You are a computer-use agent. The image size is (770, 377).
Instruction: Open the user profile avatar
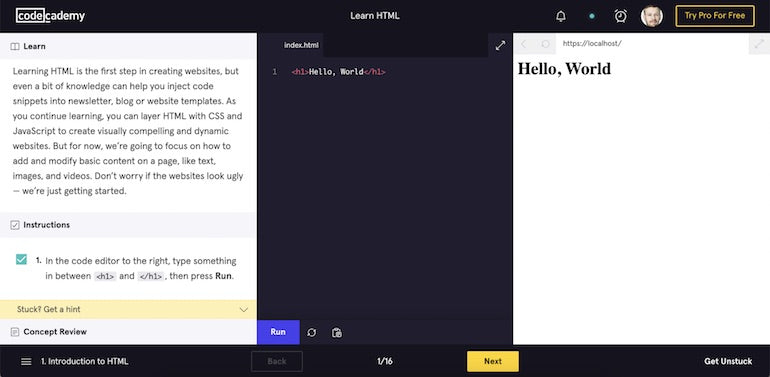point(652,16)
